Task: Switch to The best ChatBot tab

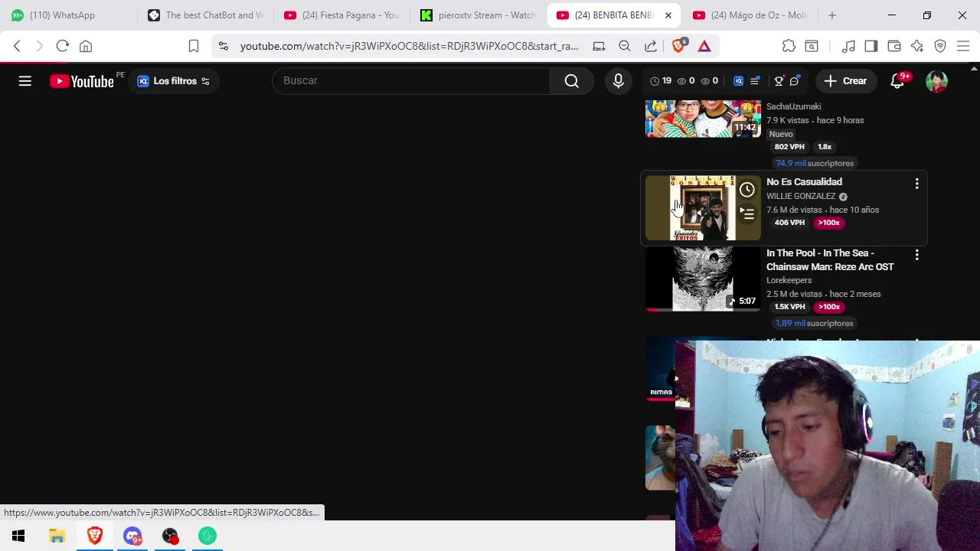Action: pos(207,15)
